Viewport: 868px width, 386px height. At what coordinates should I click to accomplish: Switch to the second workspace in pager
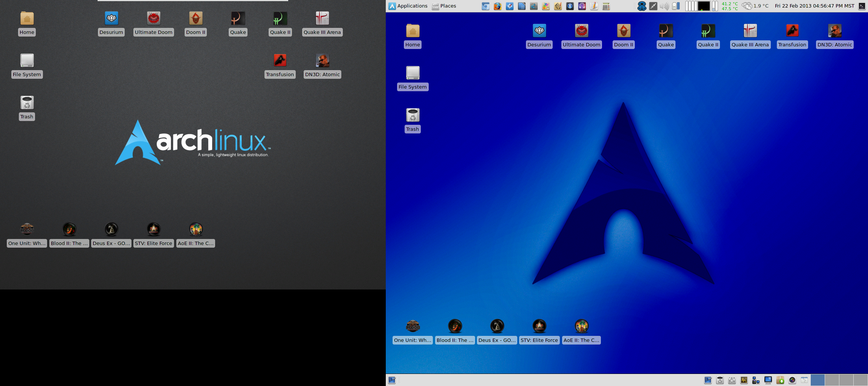(832, 380)
